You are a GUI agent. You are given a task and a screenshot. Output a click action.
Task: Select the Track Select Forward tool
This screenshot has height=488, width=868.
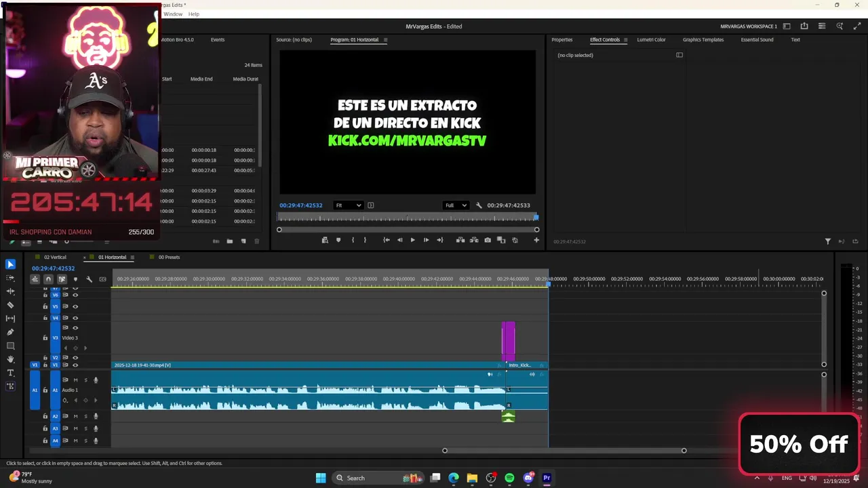10,278
